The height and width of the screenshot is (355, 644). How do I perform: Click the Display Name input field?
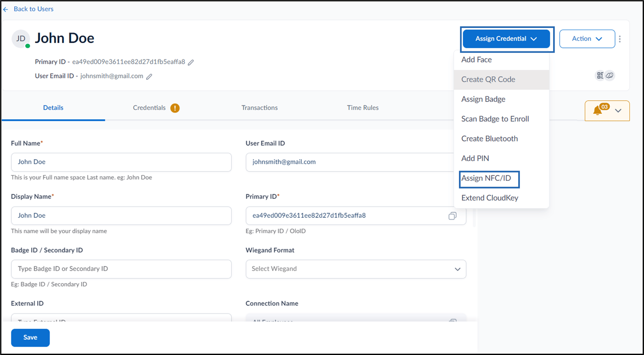[121, 216]
